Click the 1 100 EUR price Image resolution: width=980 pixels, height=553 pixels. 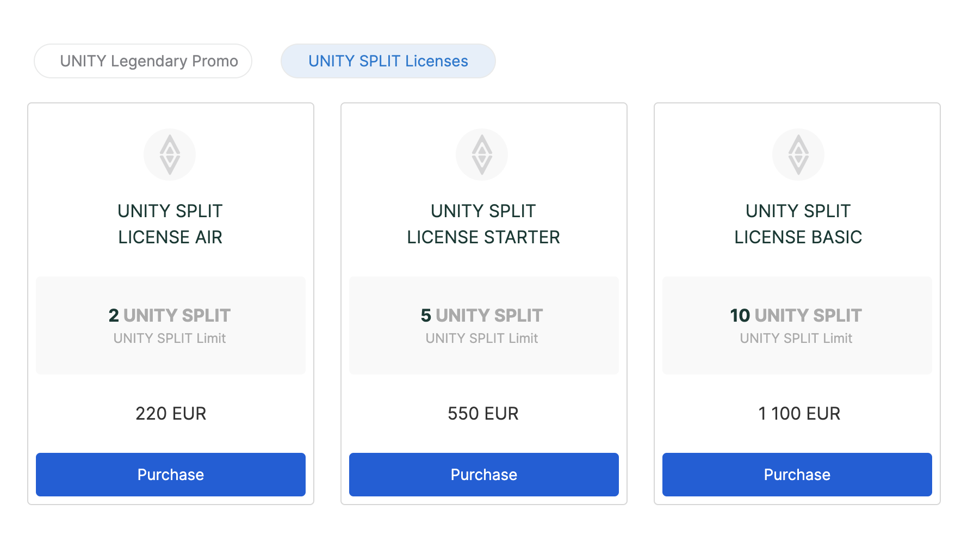[x=799, y=414]
